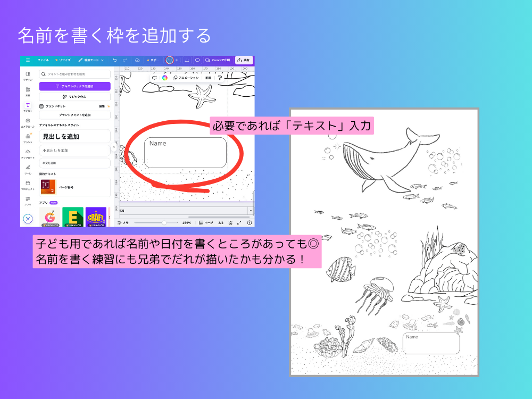Toggle the メモ notes view at bottom left

(x=123, y=222)
